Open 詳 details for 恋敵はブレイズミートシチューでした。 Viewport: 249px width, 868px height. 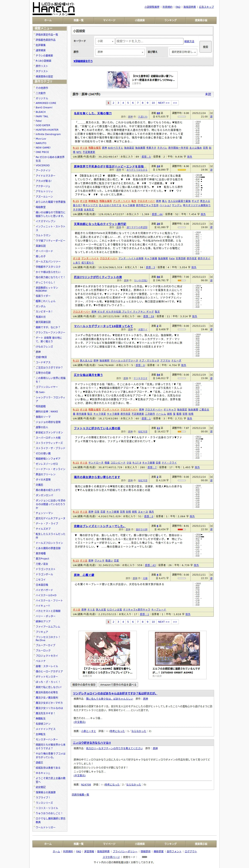click(211, 529)
